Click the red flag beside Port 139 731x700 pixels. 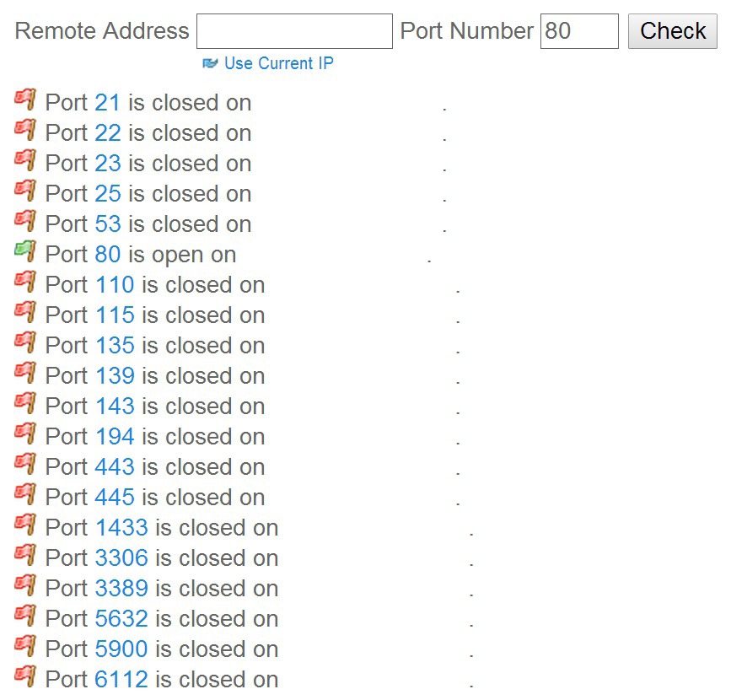coord(25,373)
